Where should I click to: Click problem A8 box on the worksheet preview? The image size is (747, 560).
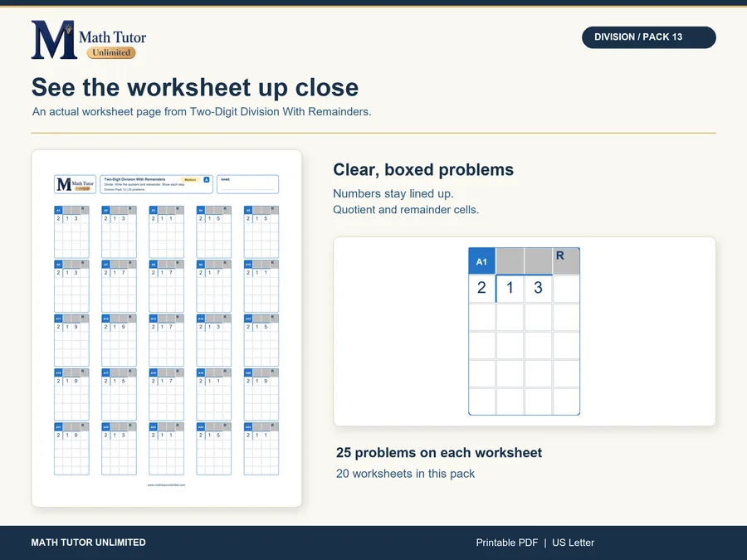coord(166,286)
